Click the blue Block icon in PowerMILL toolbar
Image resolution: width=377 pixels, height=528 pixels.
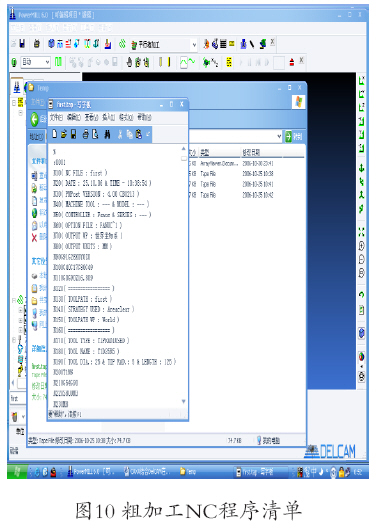click(51, 44)
